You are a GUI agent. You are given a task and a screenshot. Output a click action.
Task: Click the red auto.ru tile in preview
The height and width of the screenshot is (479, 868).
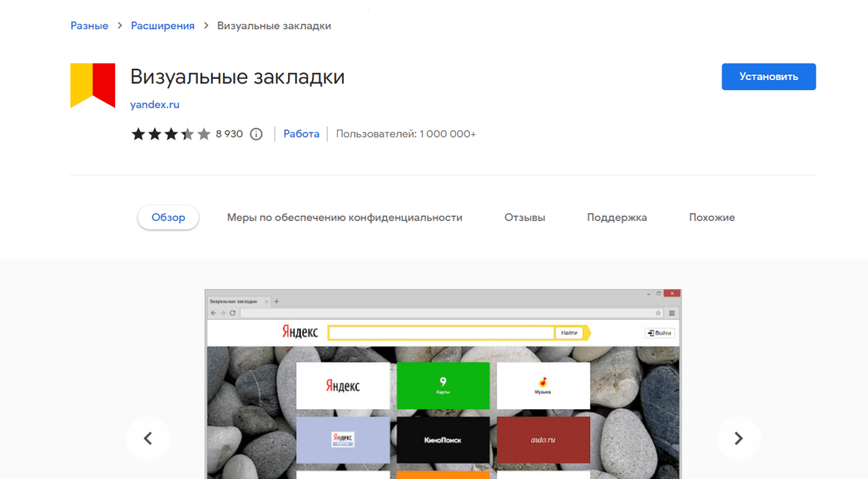pos(543,440)
